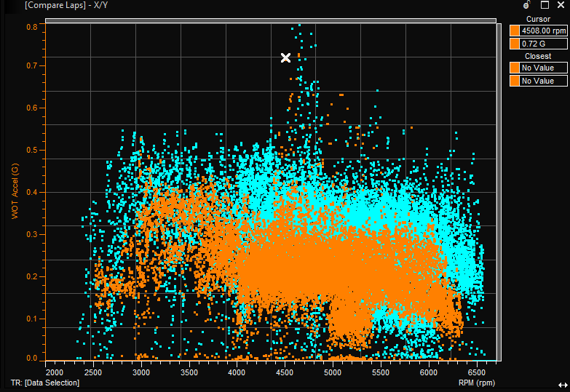This screenshot has width=570, height=392.
Task: Maximize the Compare Laps X/Y panel
Action: pyautogui.click(x=545, y=4)
